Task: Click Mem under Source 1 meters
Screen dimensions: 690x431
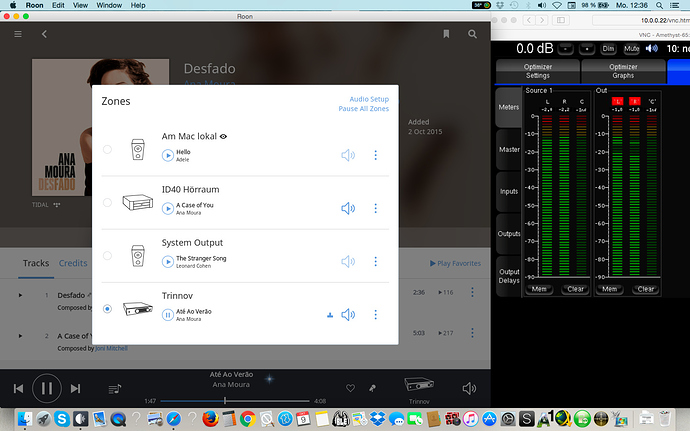Action: (539, 289)
